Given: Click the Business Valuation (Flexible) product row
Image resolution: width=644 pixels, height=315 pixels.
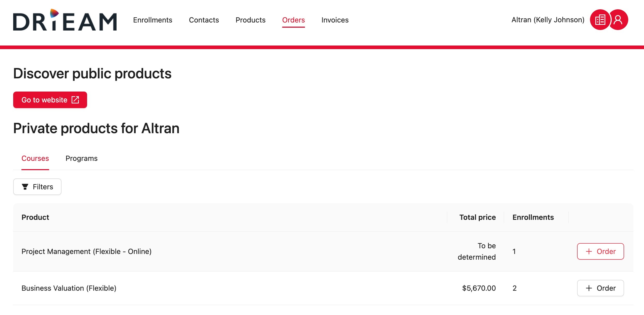Looking at the screenshot, I should pos(69,288).
